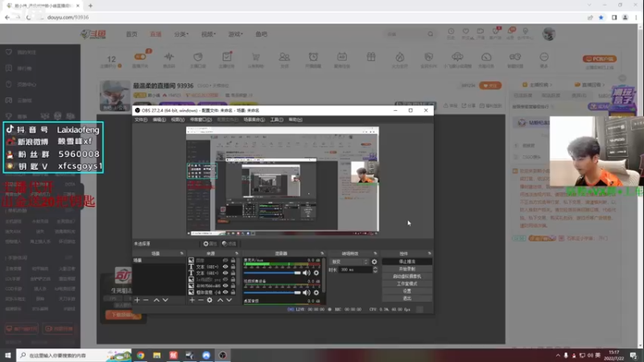This screenshot has height=362, width=644.
Task: Open the 编辑(E) menu in OBS
Action: pyautogui.click(x=159, y=119)
